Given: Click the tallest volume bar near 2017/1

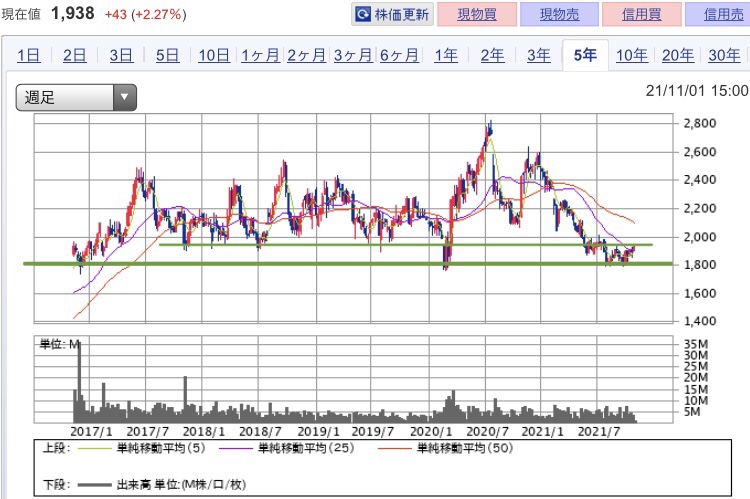Looking at the screenshot, I should [x=79, y=382].
